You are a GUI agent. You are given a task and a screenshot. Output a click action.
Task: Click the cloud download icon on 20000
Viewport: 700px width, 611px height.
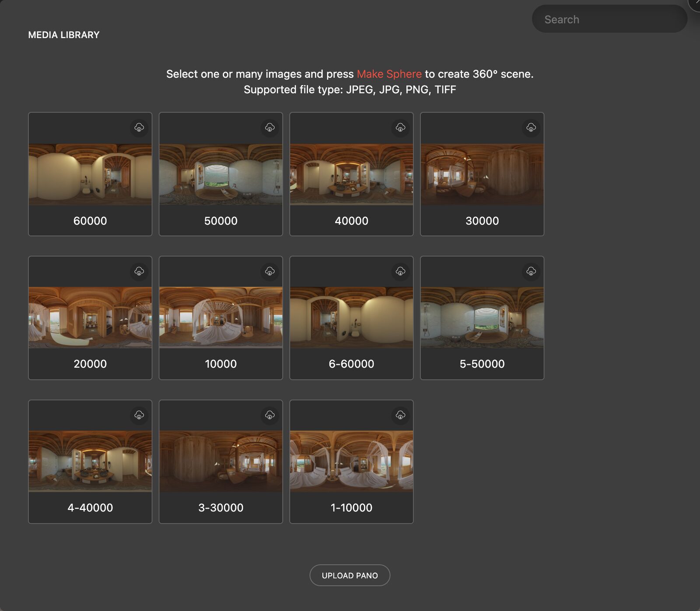point(139,272)
